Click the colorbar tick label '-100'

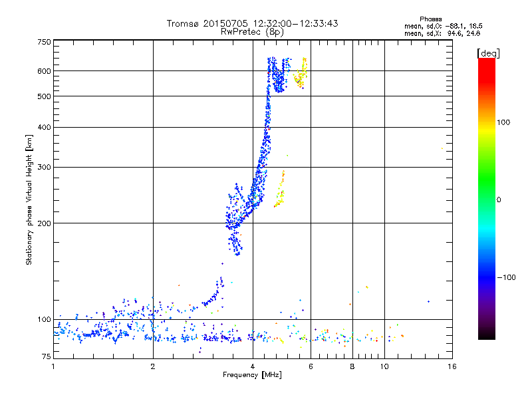pyautogui.click(x=506, y=277)
